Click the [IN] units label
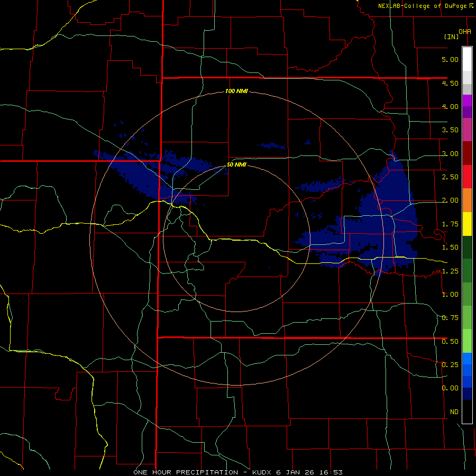This screenshot has height=476, width=476. 451,36
